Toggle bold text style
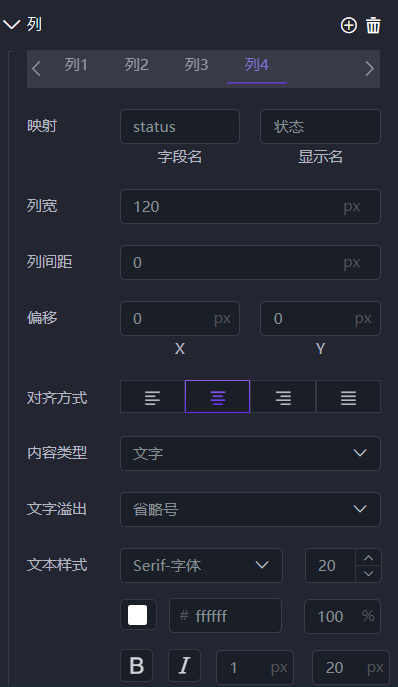The image size is (398, 687). [137, 666]
